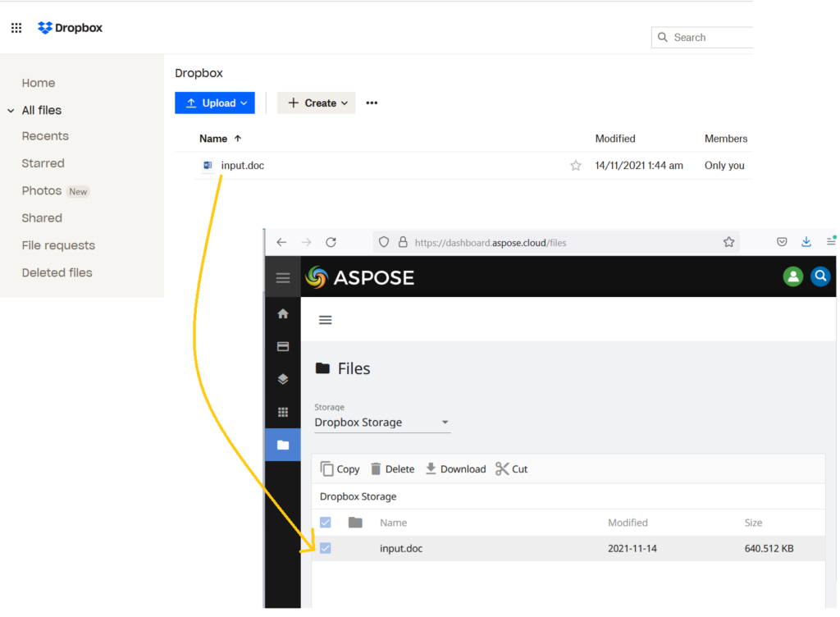Click the Aspose blue search icon
The width and height of the screenshot is (840, 617).
pos(819,277)
